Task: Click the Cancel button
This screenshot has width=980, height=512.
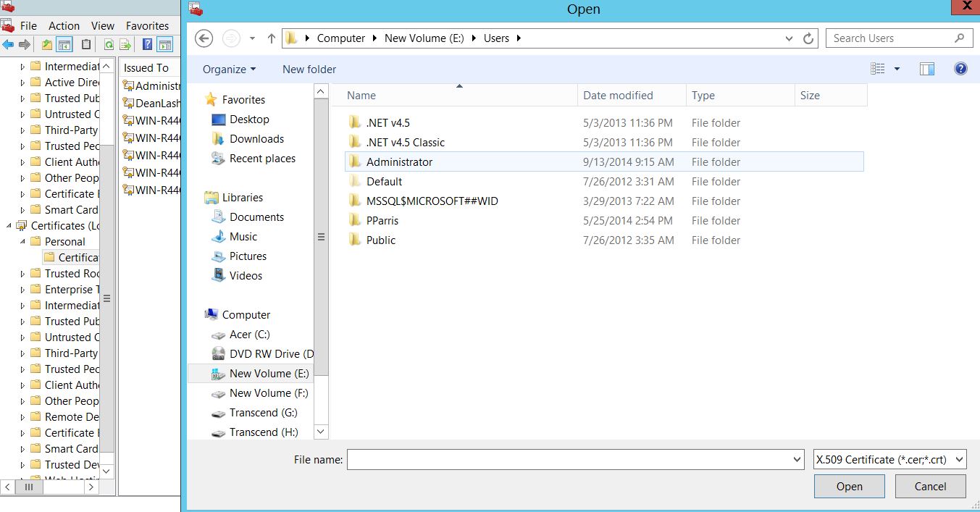Action: [930, 487]
